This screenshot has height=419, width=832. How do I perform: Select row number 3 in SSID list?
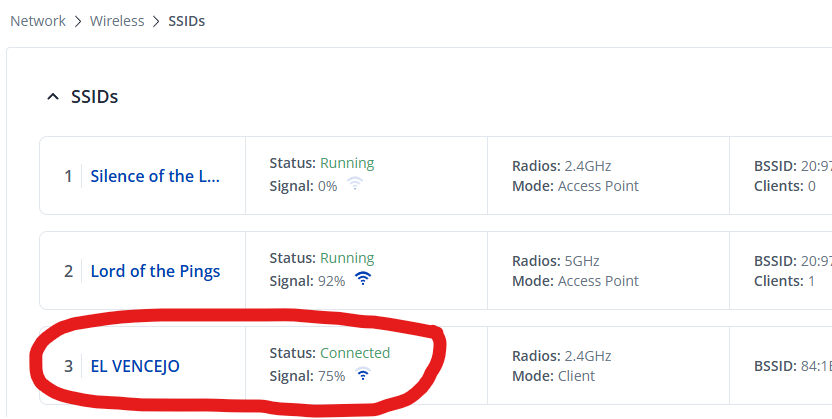(68, 366)
